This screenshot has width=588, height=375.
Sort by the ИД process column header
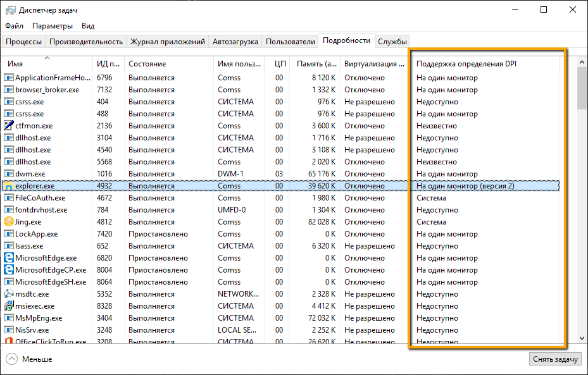[108, 64]
